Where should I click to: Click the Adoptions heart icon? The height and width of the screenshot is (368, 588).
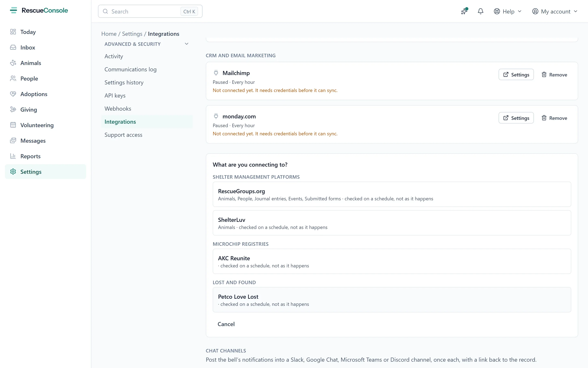[13, 94]
